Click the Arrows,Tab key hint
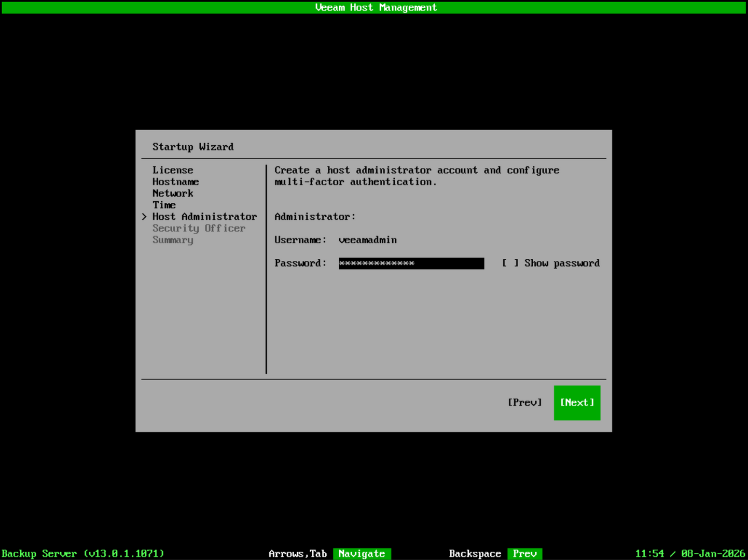Viewport: 748px width, 560px height. coord(298,554)
